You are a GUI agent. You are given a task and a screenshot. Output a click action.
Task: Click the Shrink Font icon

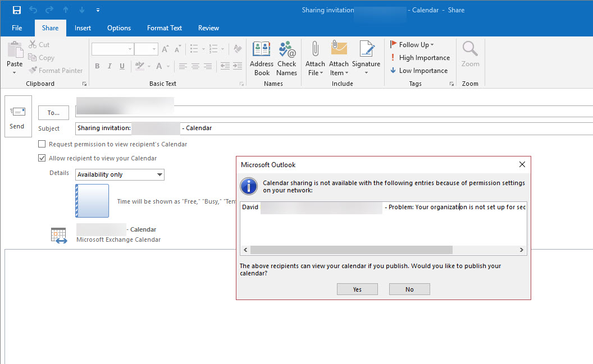[177, 49]
